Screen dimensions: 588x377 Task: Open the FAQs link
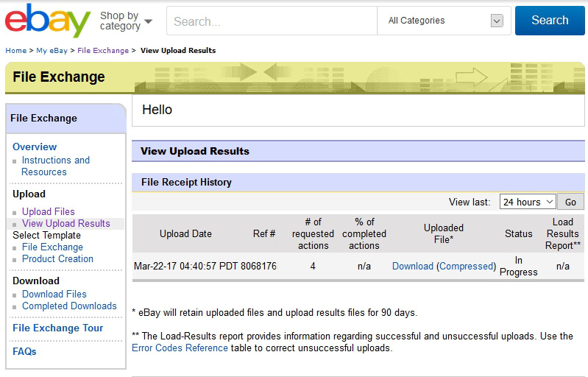[x=24, y=351]
